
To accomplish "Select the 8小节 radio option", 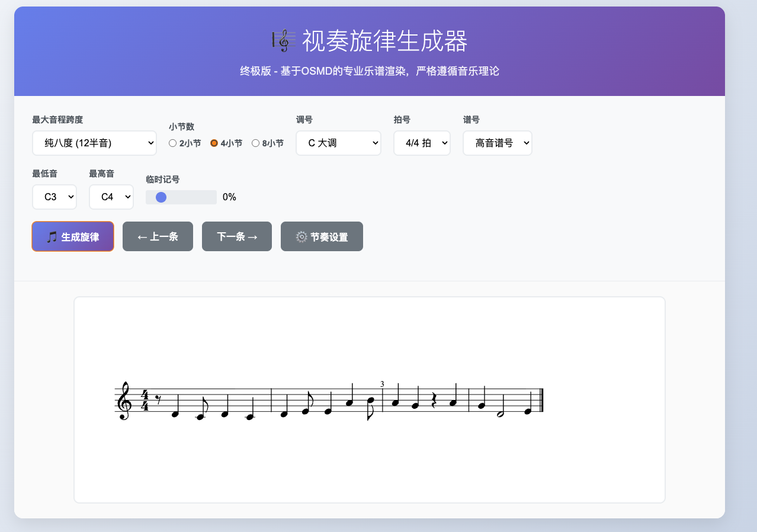I will point(256,143).
